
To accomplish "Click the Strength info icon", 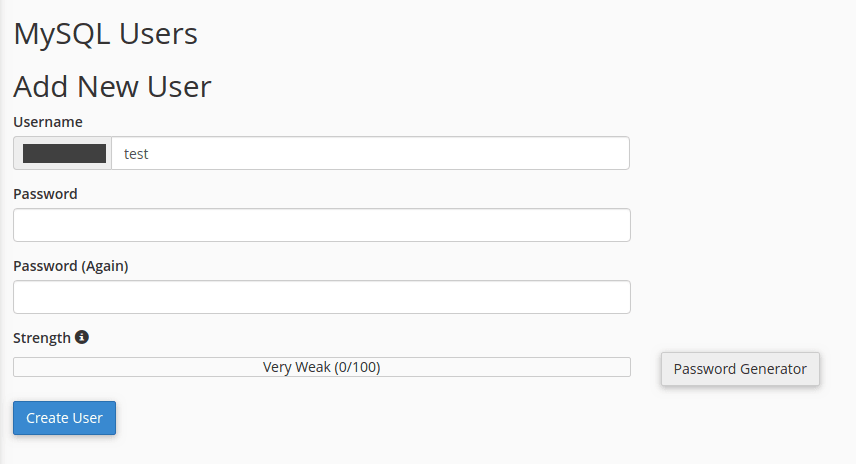I will (82, 337).
